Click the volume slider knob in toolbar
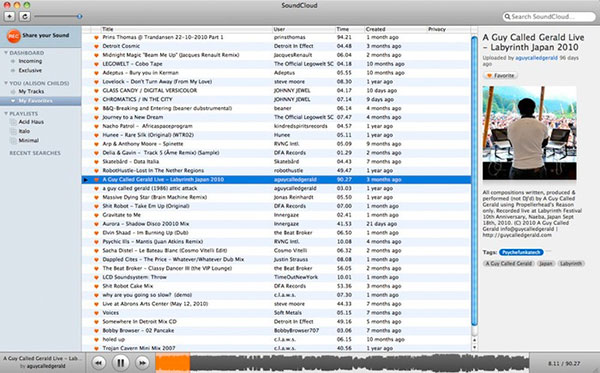Screen dimensions: 600x373 (79, 16)
